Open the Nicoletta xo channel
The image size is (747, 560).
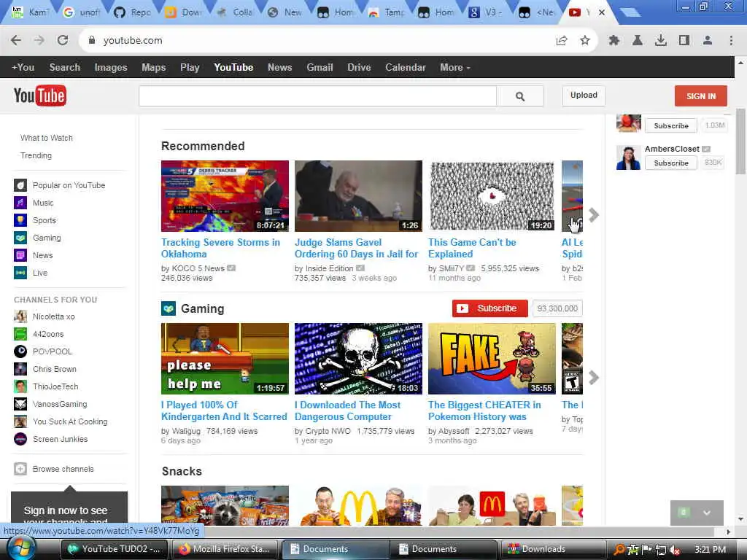54,316
